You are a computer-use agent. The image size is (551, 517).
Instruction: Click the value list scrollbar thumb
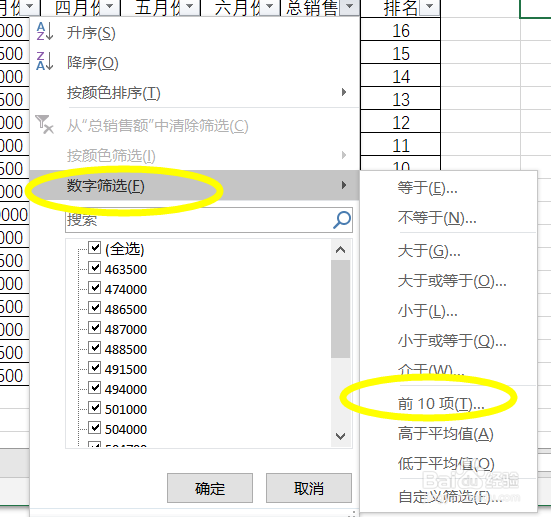click(340, 309)
